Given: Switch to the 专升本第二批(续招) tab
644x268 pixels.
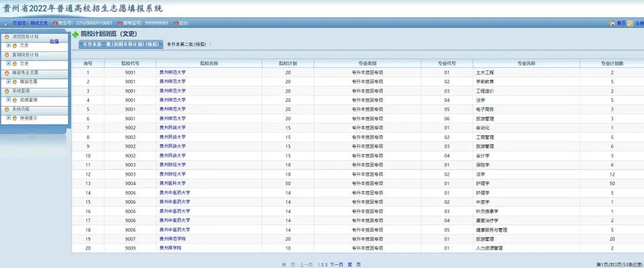Looking at the screenshot, I should point(186,45).
